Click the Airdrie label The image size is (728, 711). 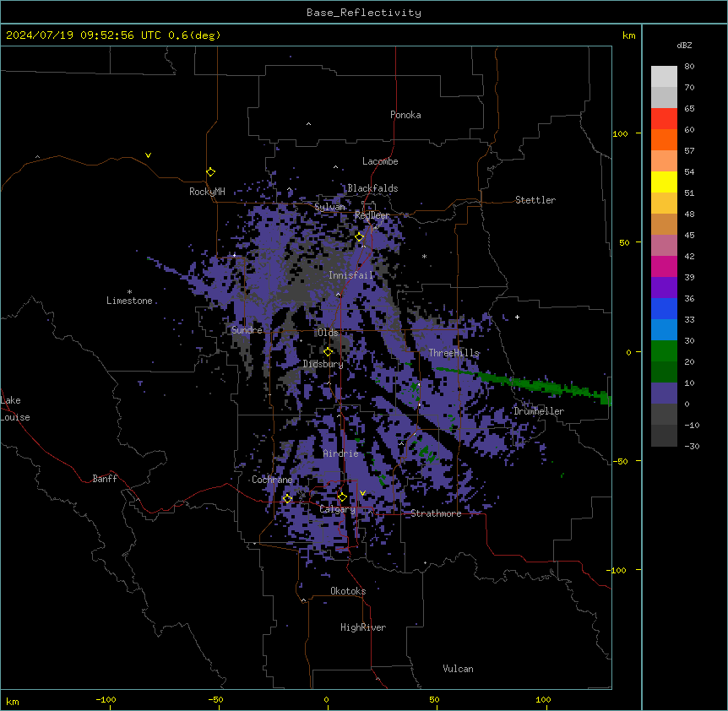pyautogui.click(x=341, y=453)
